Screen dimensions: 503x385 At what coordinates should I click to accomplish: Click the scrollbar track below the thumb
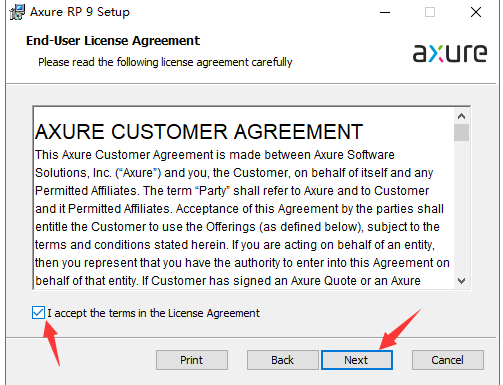[461, 207]
